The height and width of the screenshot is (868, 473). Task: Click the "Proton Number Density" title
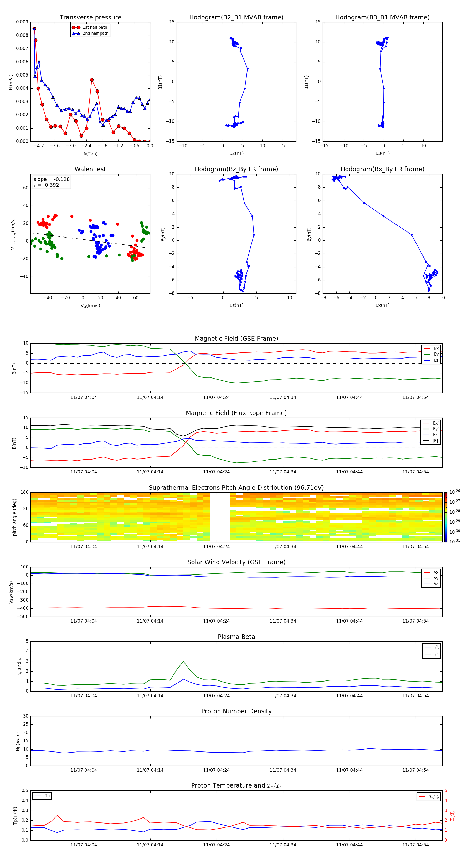(236, 711)
